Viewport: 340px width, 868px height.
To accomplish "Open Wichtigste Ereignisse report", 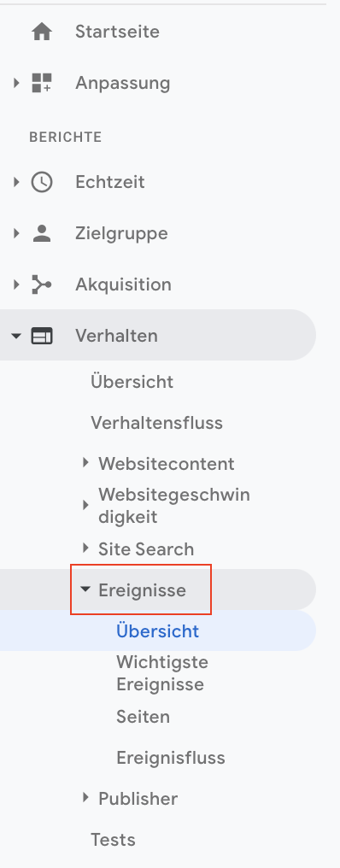I will (160, 673).
